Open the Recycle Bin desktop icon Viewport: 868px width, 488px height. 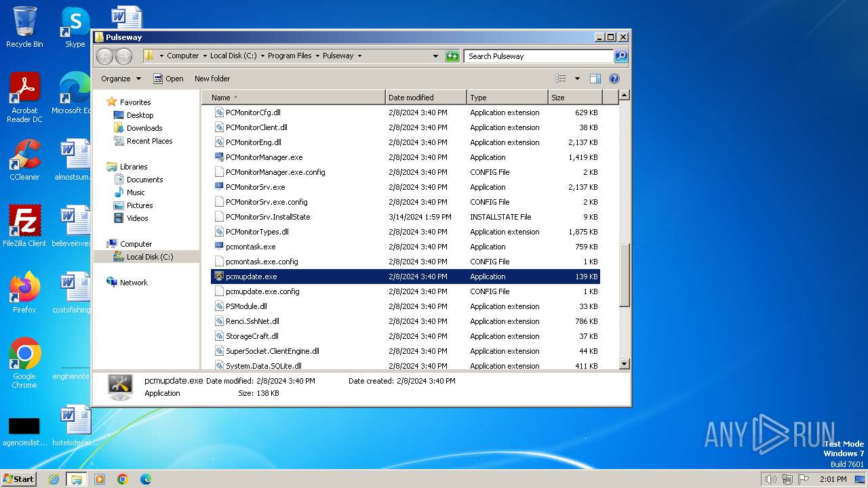click(24, 27)
